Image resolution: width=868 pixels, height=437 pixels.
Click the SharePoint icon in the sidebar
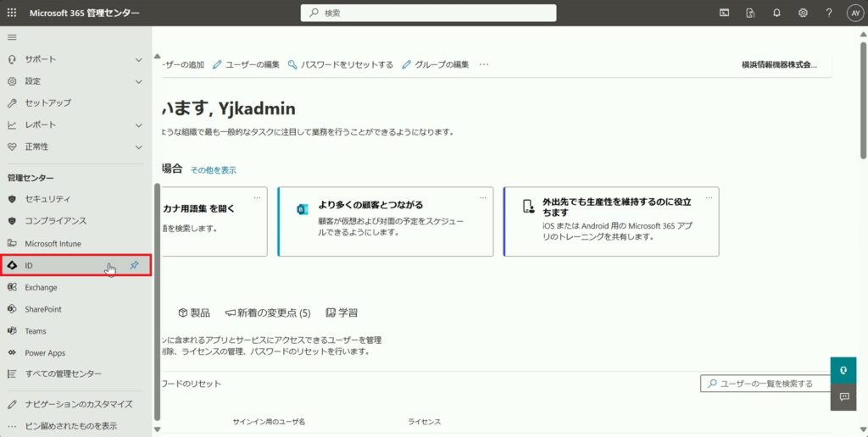pyautogui.click(x=12, y=309)
